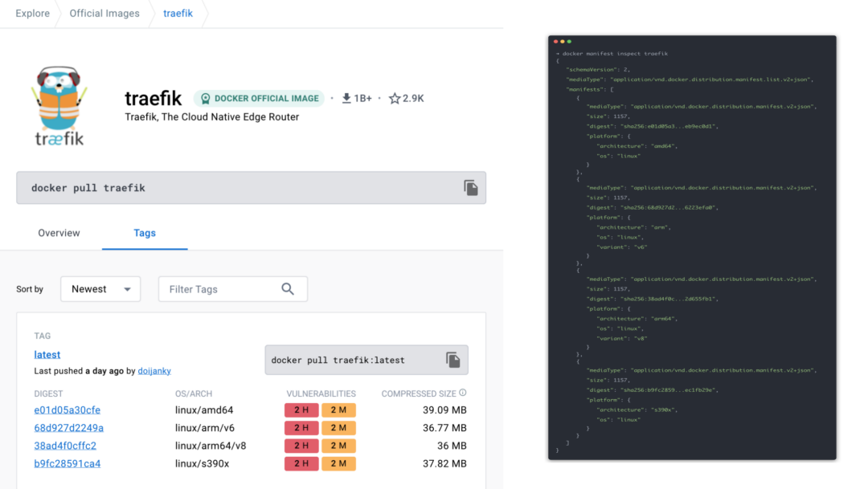
Task: Select the Tags tab
Action: (145, 233)
